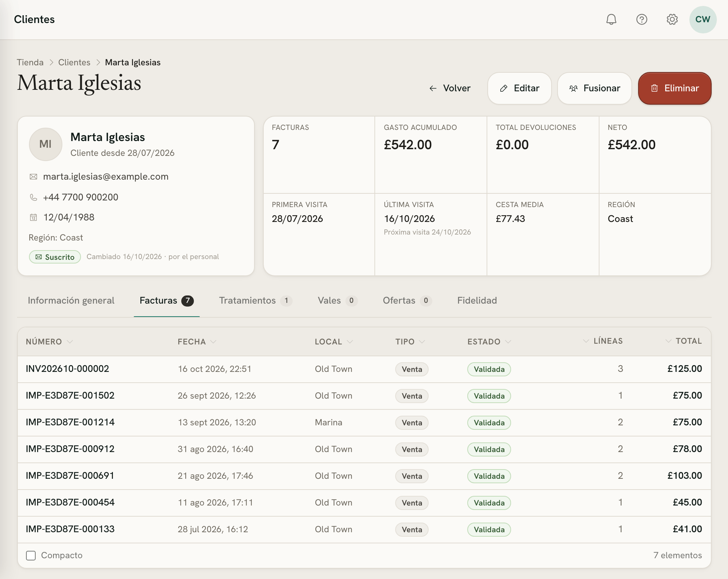This screenshot has width=728, height=579.
Task: Click the Suscrito subscription badge
Action: click(x=55, y=257)
